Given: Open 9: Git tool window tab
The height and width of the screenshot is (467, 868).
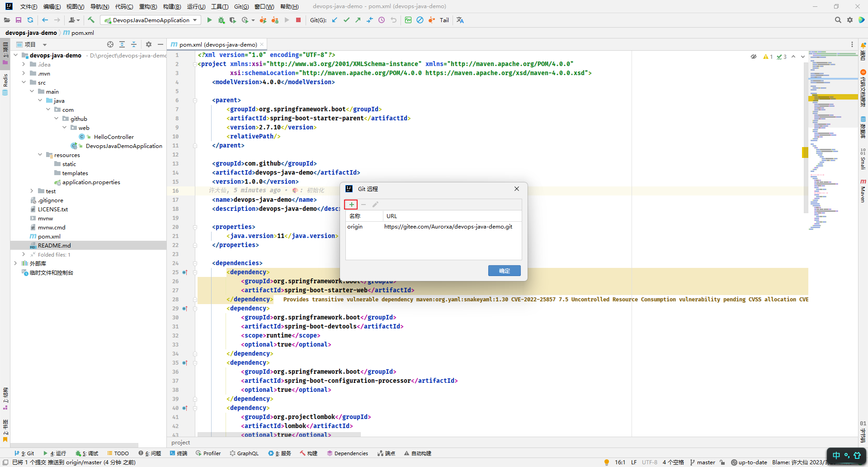Looking at the screenshot, I should point(24,453).
